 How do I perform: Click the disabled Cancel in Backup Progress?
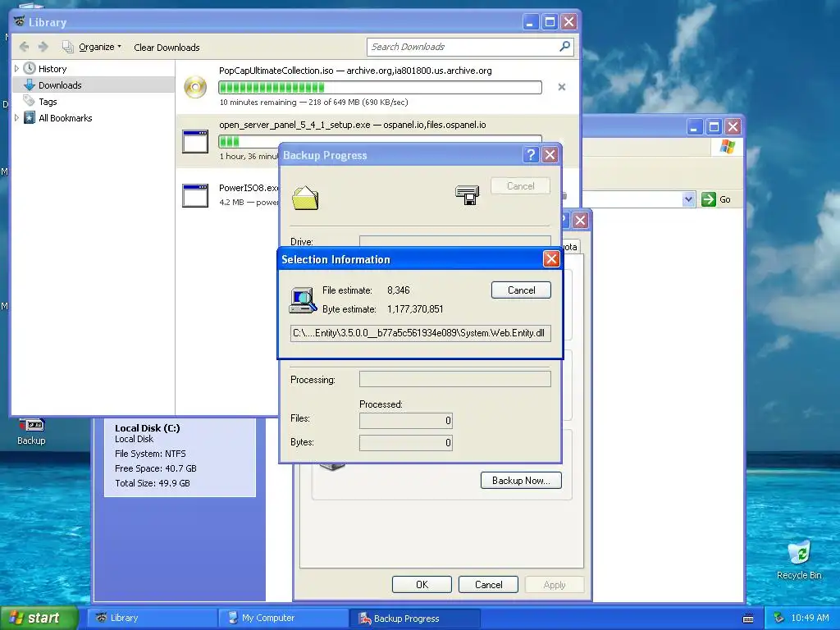coord(520,186)
